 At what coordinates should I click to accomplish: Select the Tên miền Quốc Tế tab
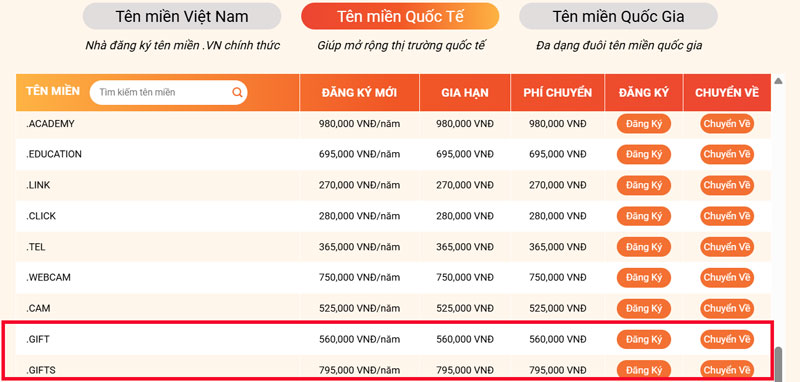[x=400, y=16]
